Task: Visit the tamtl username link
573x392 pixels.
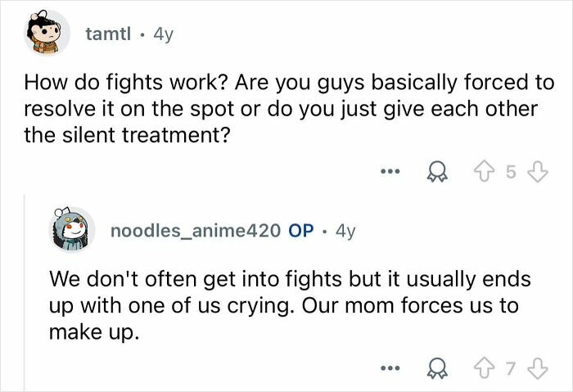Action: 108,34
